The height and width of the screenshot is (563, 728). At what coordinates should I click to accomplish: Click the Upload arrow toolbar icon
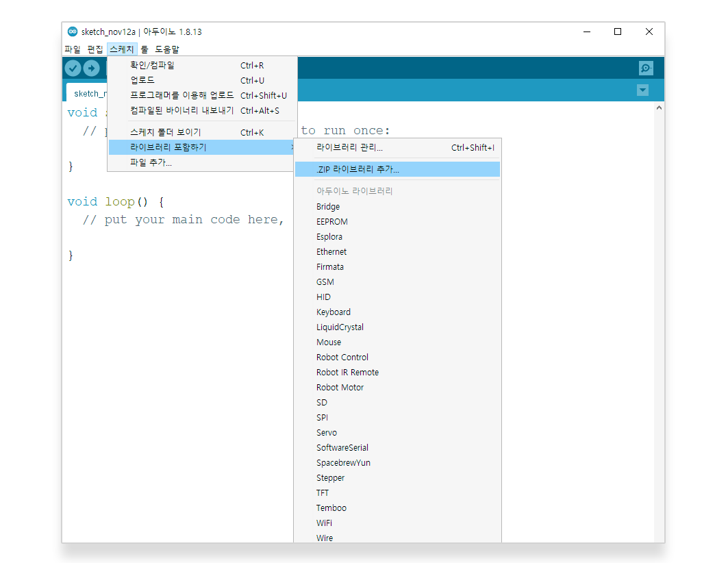(x=92, y=68)
